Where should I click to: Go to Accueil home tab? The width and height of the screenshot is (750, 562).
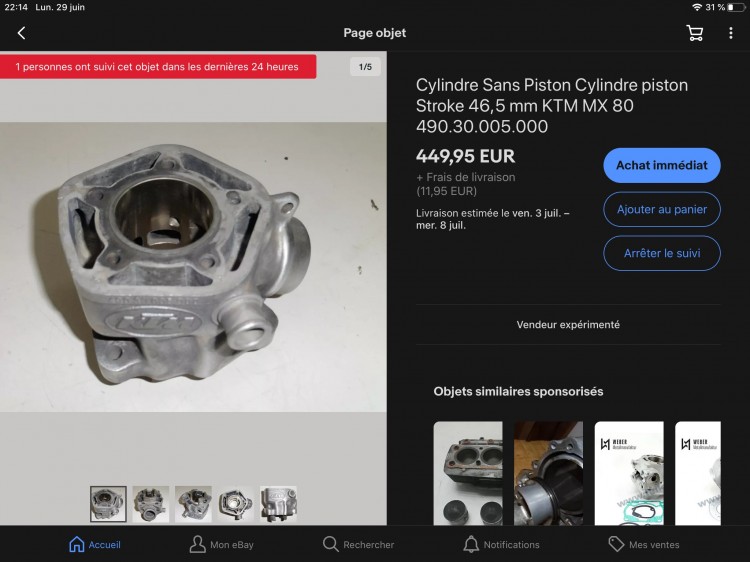point(94,544)
